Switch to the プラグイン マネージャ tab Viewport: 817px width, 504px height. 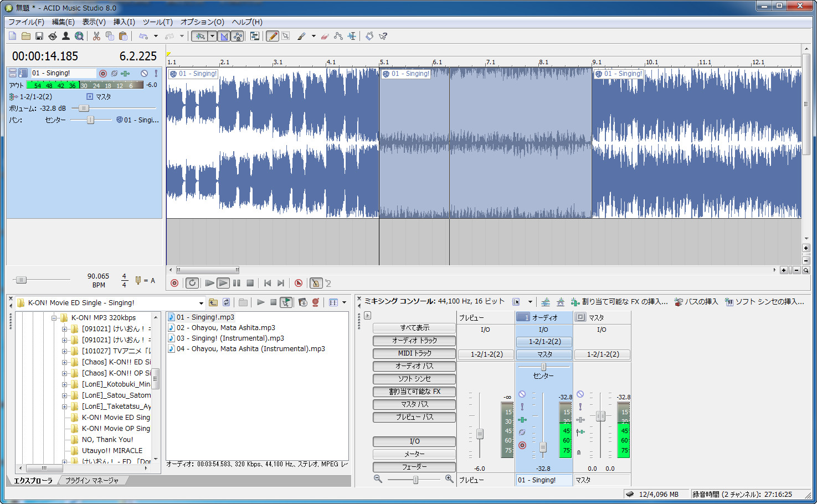coord(92,481)
